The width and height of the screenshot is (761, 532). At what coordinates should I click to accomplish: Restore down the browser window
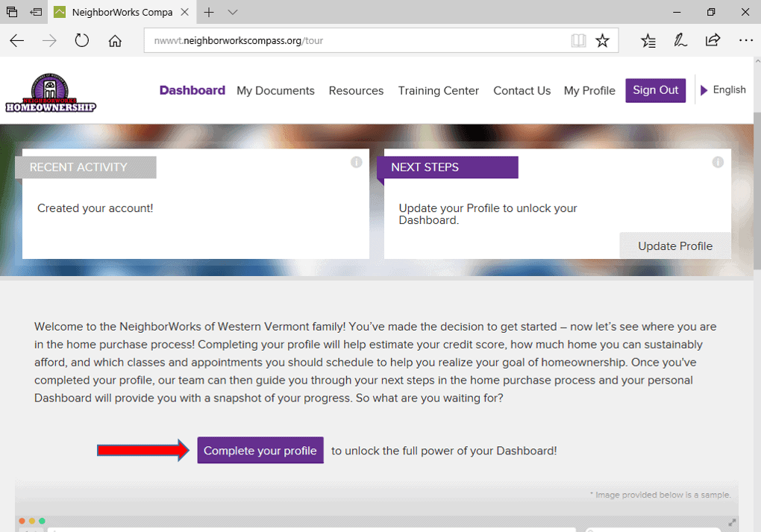pyautogui.click(x=711, y=12)
